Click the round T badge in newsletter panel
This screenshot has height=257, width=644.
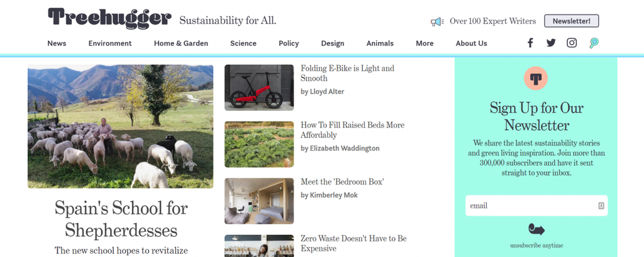(x=536, y=79)
